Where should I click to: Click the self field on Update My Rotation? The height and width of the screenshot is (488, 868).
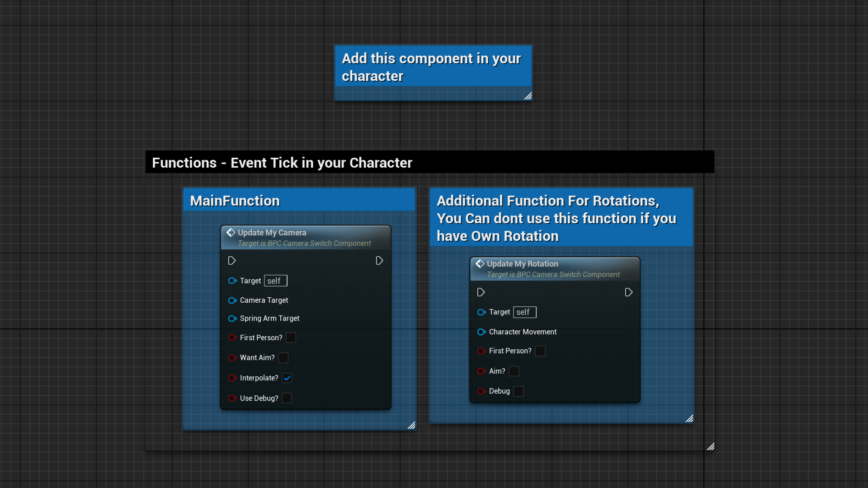pos(525,312)
